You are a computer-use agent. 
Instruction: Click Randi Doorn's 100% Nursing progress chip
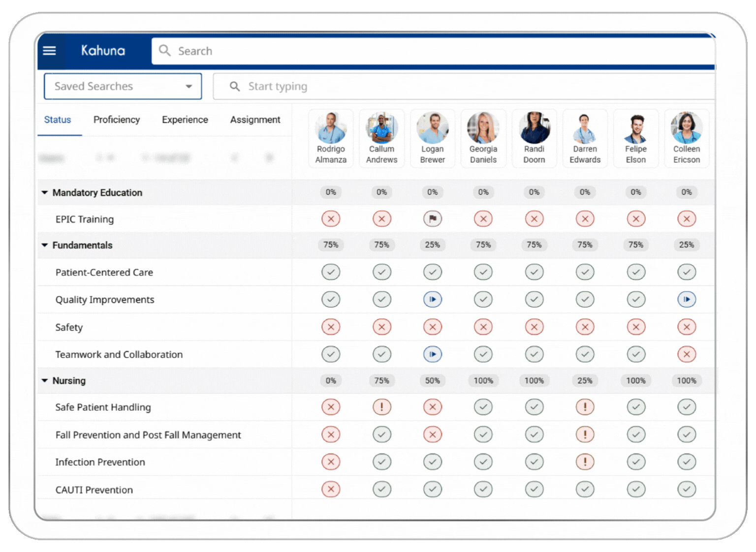tap(534, 380)
